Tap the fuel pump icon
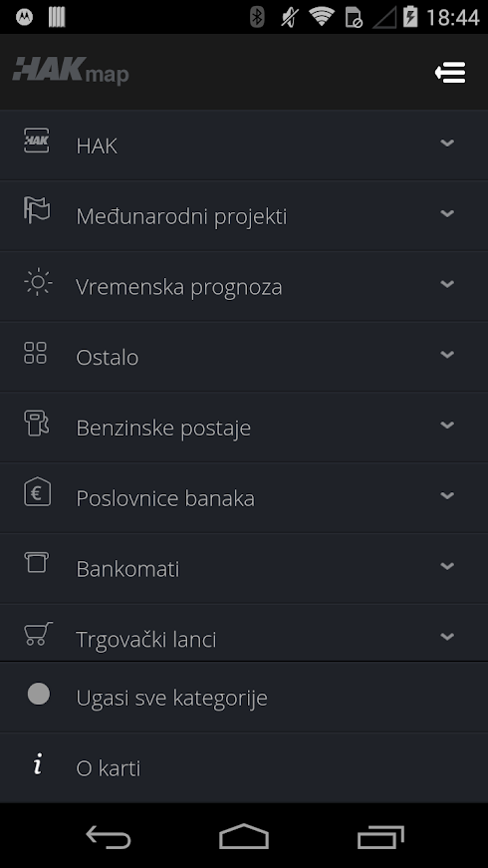This screenshot has width=488, height=868. click(37, 423)
